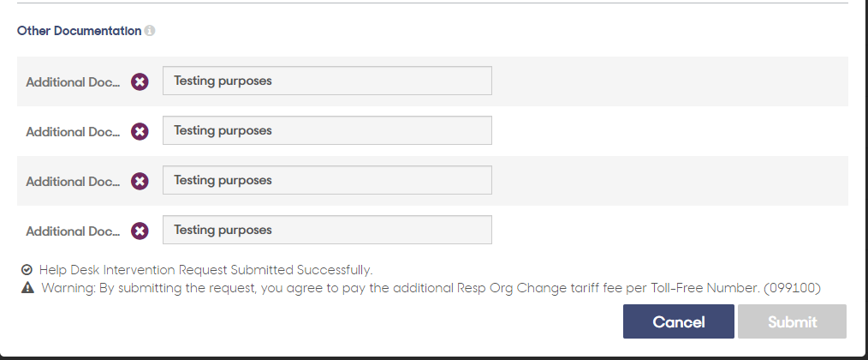Click the warning triangle icon
Image resolution: width=868 pixels, height=360 pixels.
(27, 288)
